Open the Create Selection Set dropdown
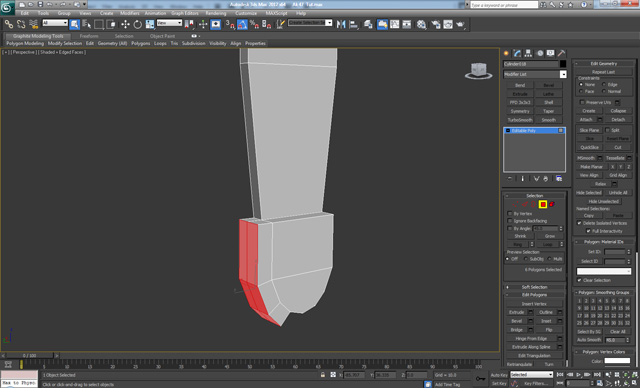 (310, 22)
